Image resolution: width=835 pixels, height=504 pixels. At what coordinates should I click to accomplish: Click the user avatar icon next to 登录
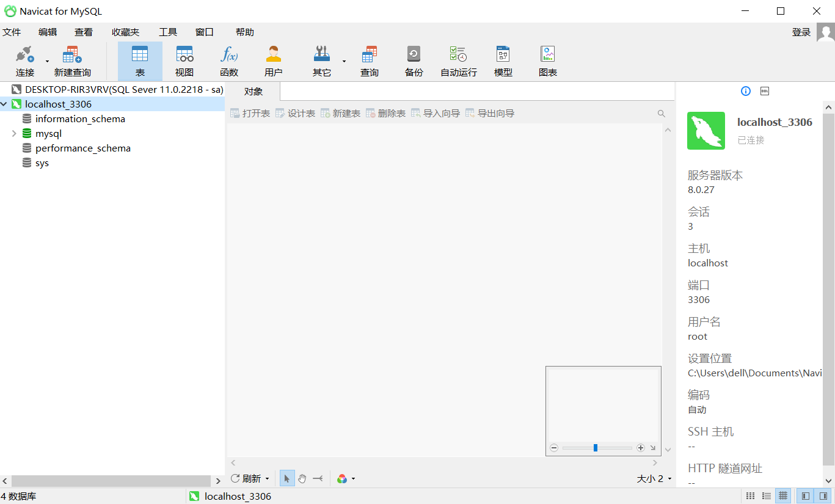(x=825, y=32)
